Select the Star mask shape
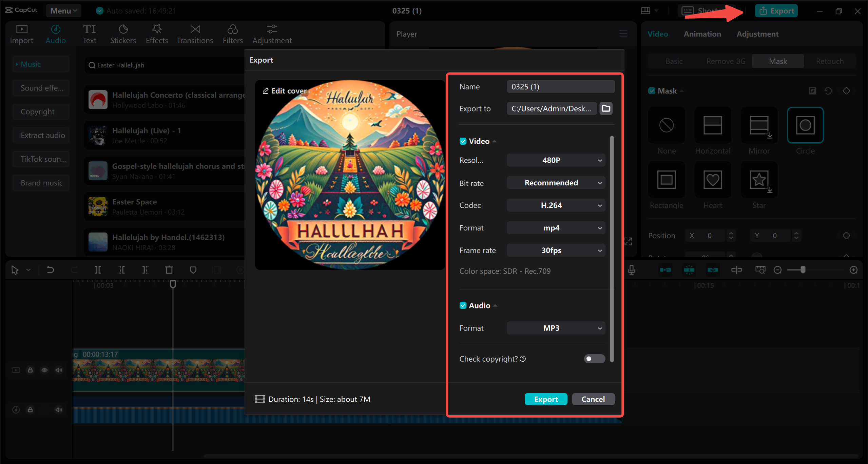 click(x=759, y=180)
